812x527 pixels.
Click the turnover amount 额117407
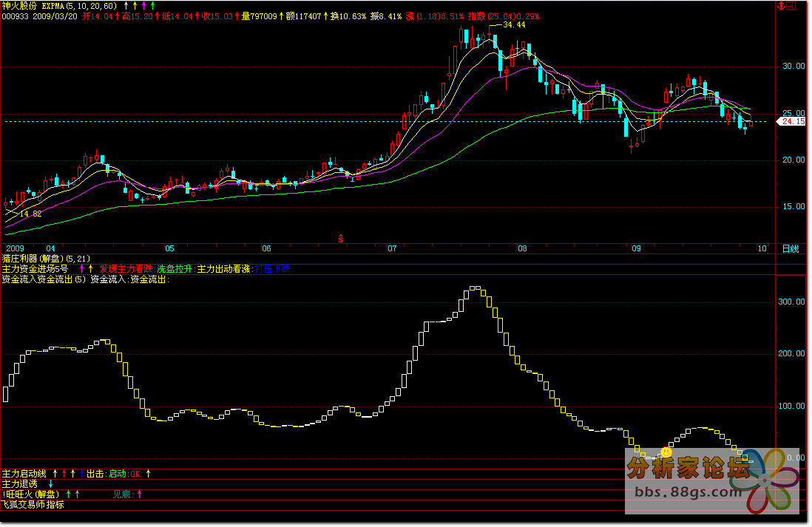tap(303, 16)
